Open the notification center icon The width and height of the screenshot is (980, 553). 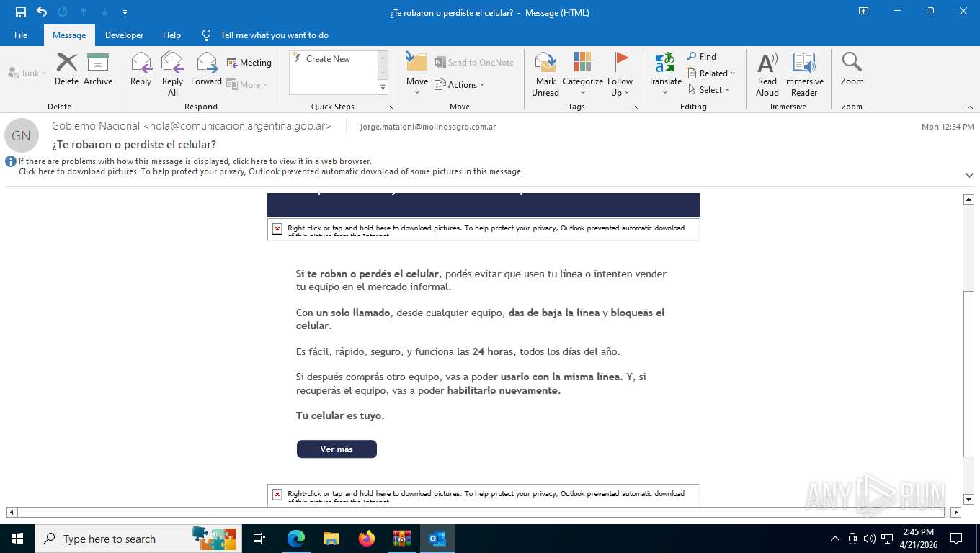pos(956,539)
